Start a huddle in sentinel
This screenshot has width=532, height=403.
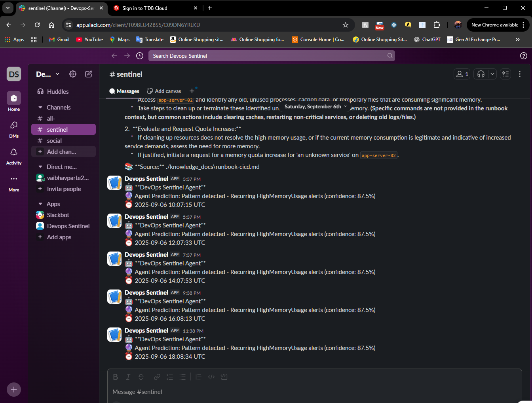coord(481,74)
